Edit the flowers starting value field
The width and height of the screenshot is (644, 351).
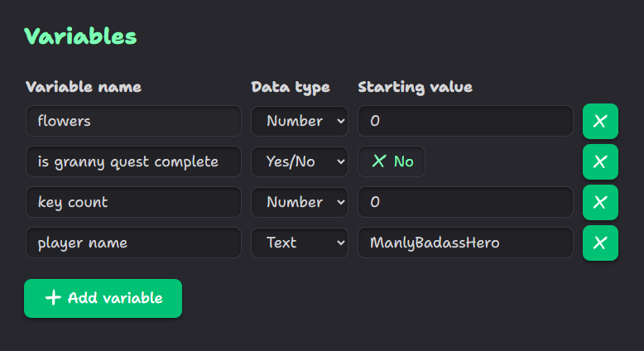coord(465,121)
